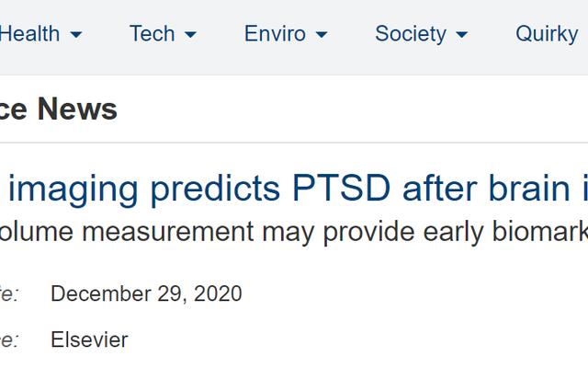The image size is (588, 368).
Task: Click the Date label before December 29
Action: [9, 293]
